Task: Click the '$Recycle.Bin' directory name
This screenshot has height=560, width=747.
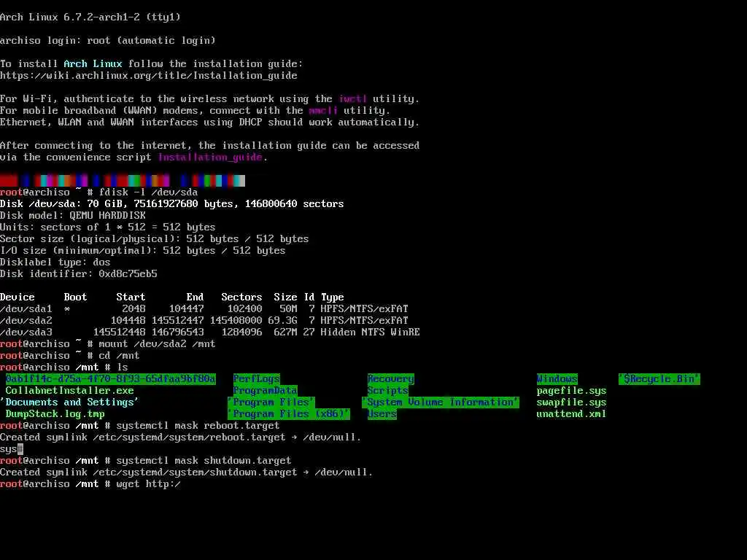Action: coord(659,378)
